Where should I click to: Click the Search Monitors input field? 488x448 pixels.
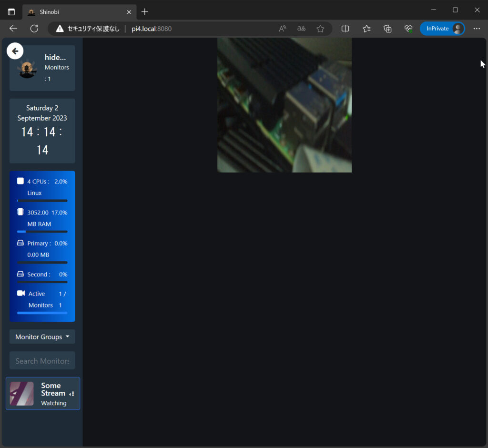tap(42, 361)
